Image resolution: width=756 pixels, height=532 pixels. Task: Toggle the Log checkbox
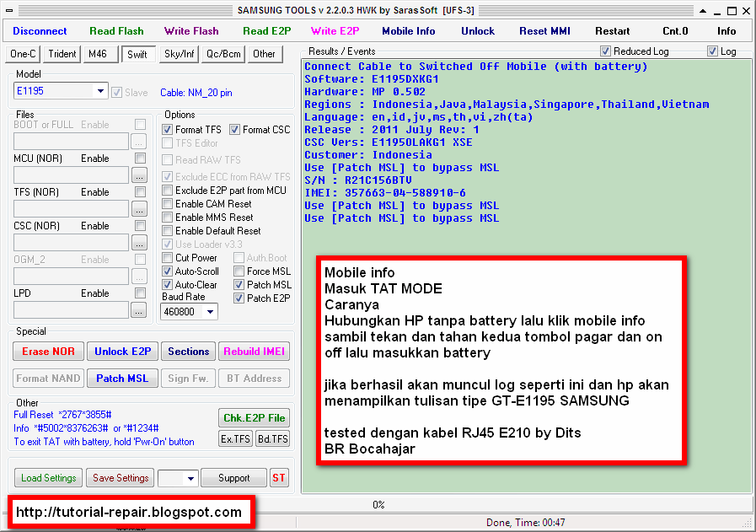713,51
